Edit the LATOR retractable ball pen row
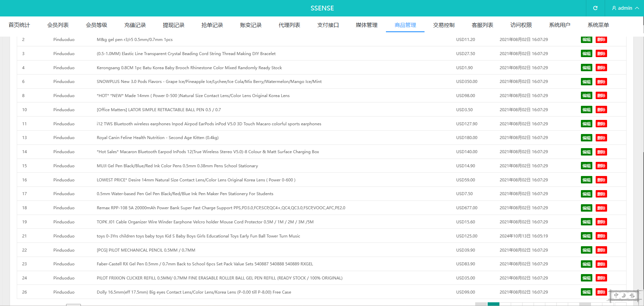This screenshot has height=306, width=644. coord(587,110)
